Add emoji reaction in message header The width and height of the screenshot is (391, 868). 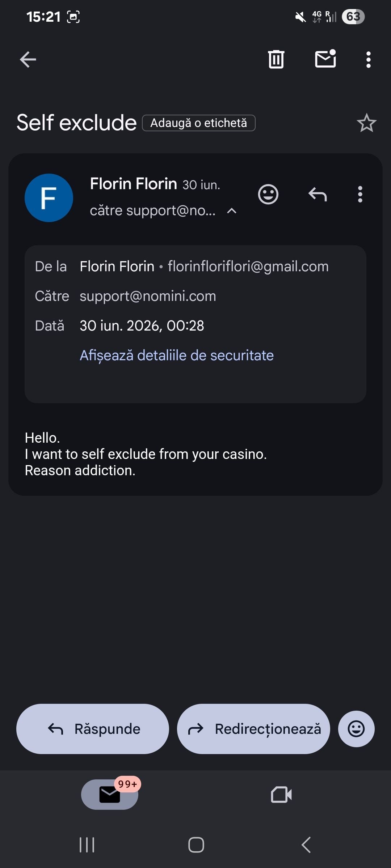coord(268,194)
